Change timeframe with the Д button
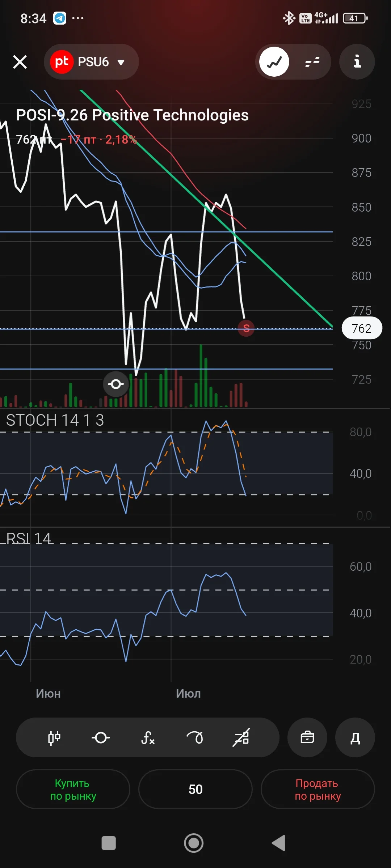The width and height of the screenshot is (391, 868). point(355,737)
